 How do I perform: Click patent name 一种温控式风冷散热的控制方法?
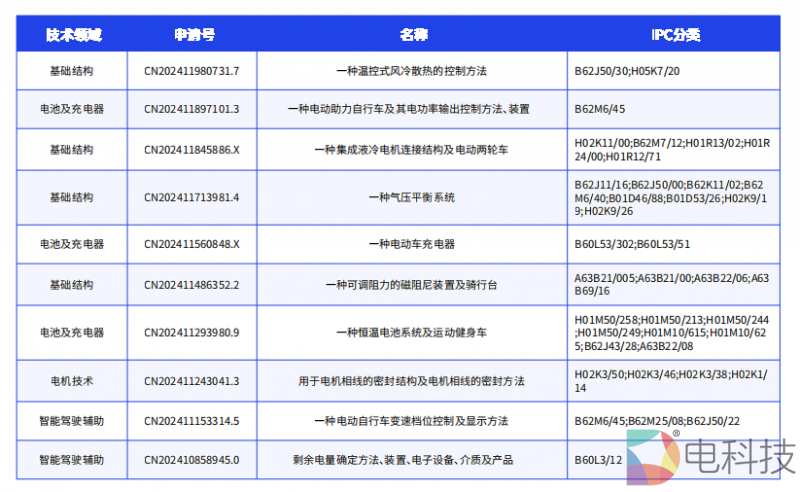coord(411,71)
